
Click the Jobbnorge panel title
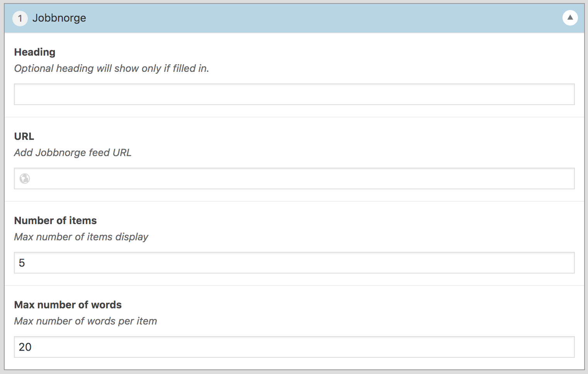(59, 18)
